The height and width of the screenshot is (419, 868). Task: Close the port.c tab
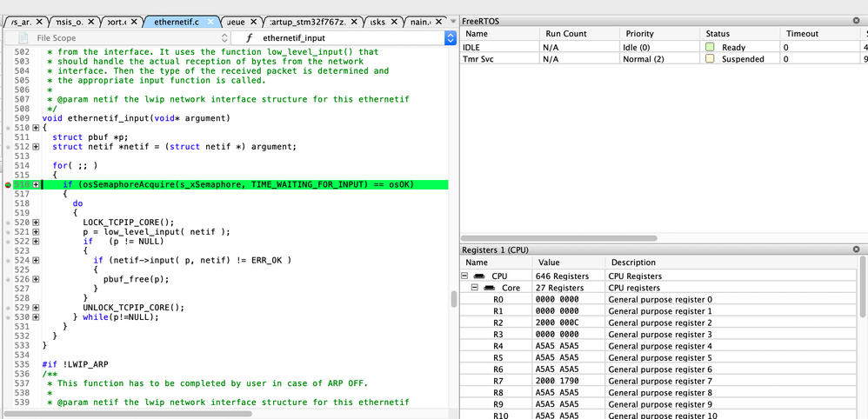tap(134, 22)
